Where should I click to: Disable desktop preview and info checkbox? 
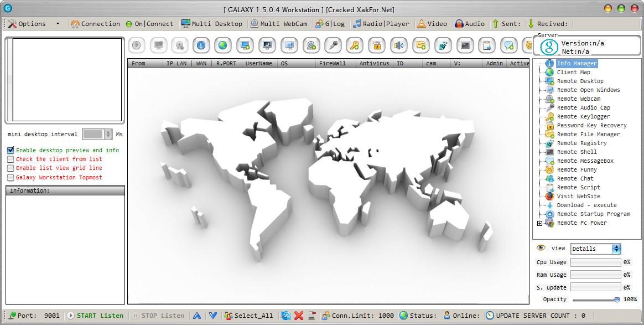point(11,150)
